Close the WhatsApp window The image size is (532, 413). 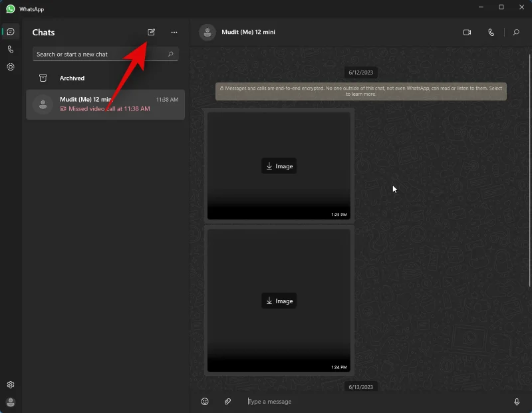(x=521, y=7)
